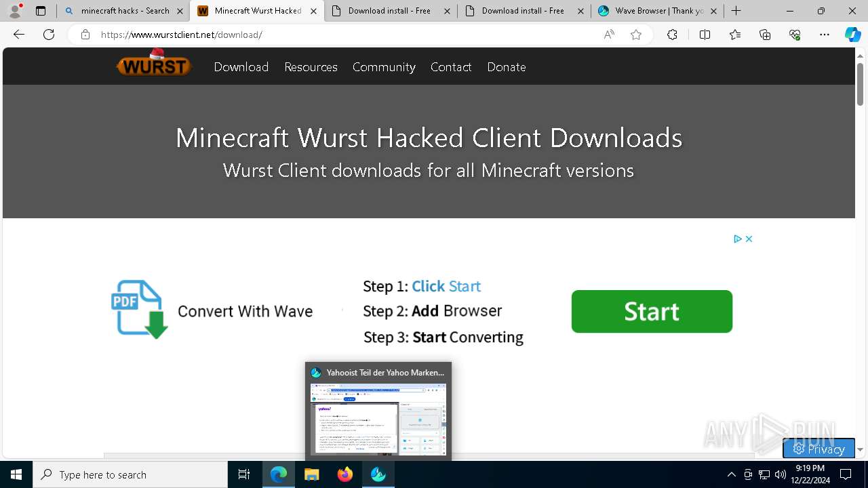The width and height of the screenshot is (868, 488).
Task: Open the notification center icon
Action: 846,474
